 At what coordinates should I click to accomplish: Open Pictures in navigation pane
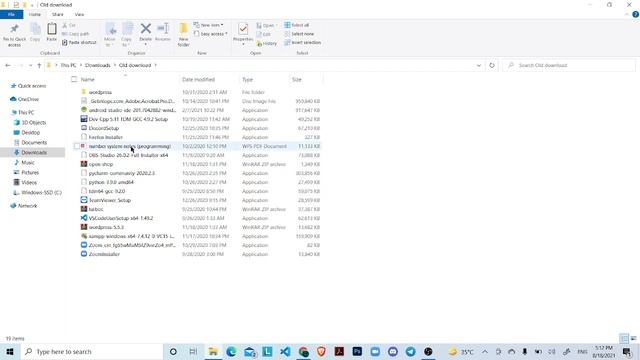click(x=27, y=173)
